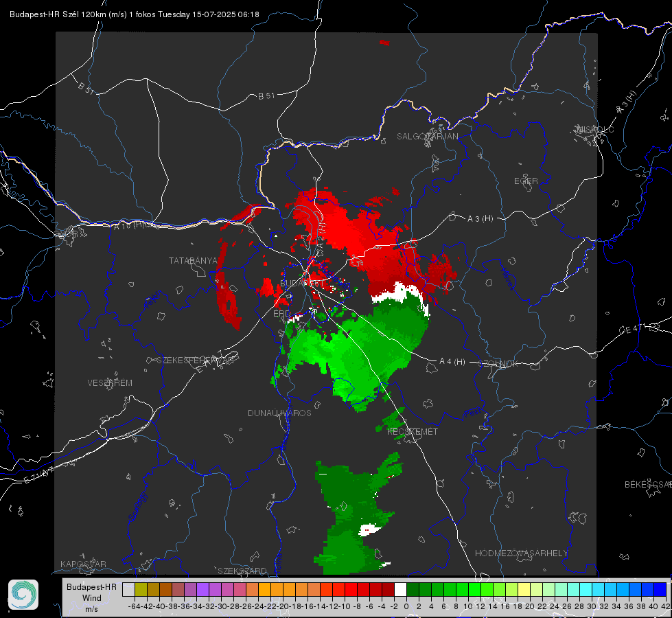
Task: Choose the deep blue swatch between 40 and 42
Action: click(x=660, y=590)
